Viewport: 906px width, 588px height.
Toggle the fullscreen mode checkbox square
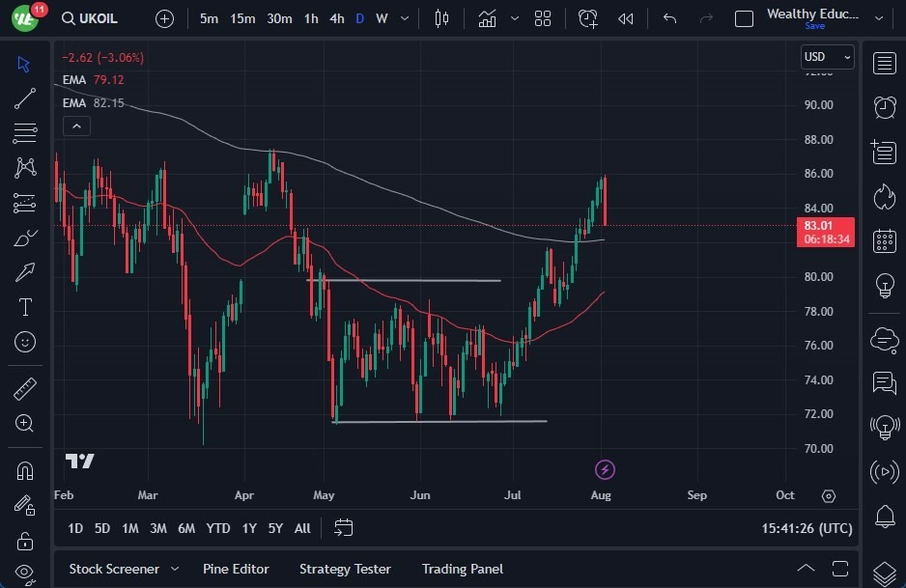pos(744,18)
